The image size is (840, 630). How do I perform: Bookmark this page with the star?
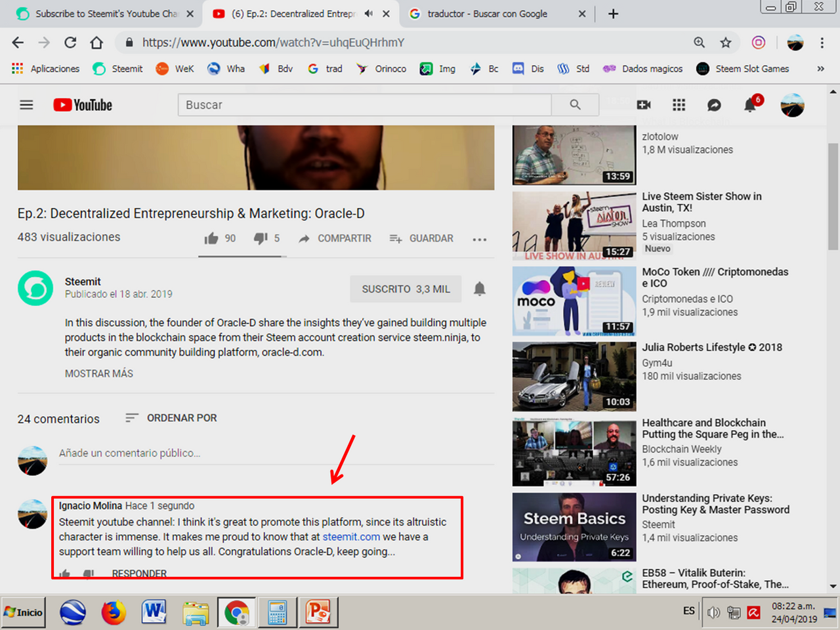click(x=725, y=43)
